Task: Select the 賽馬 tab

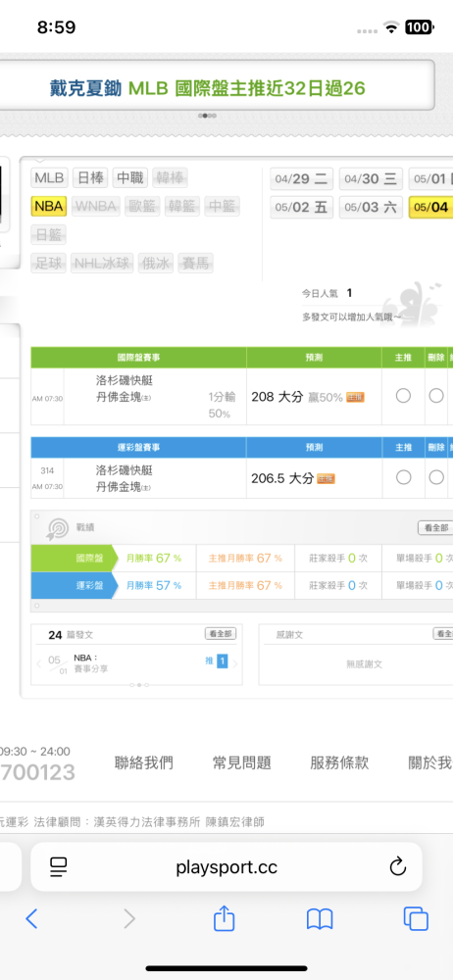Action: click(196, 263)
